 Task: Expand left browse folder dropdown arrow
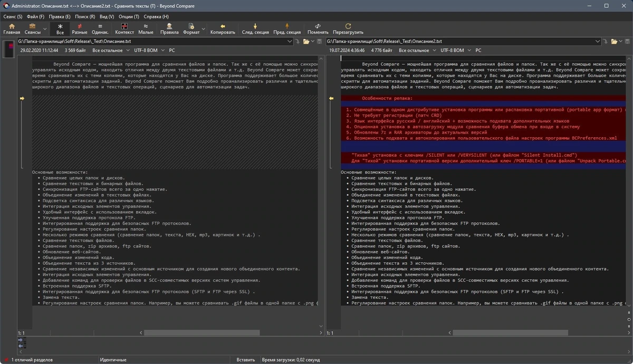[312, 41]
